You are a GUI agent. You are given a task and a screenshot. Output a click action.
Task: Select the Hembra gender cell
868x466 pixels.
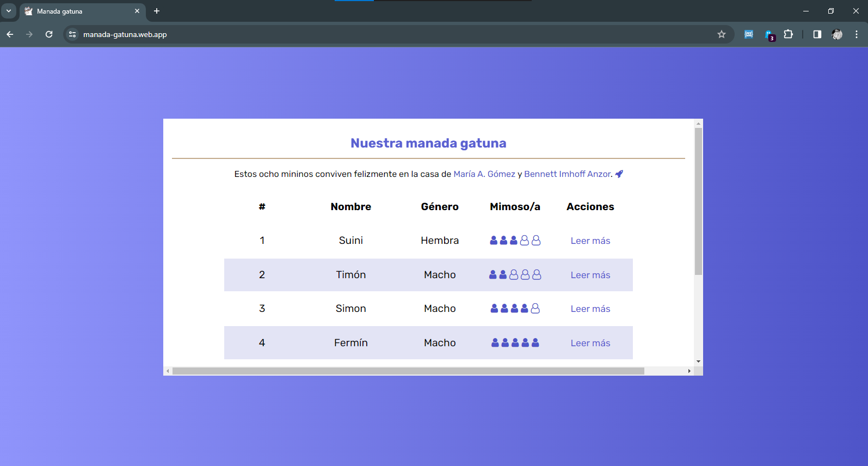(x=440, y=240)
